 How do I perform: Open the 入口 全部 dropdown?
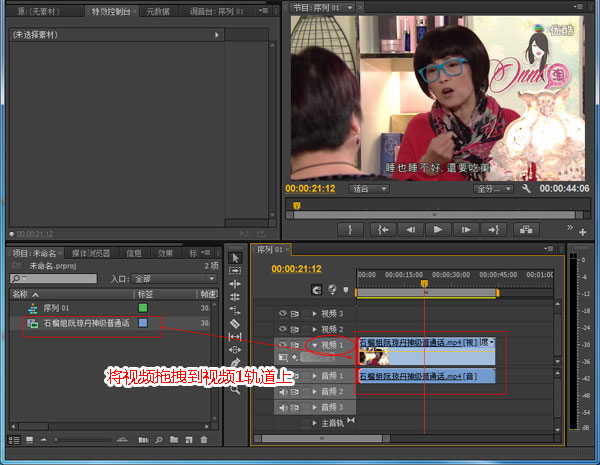pyautogui.click(x=174, y=279)
